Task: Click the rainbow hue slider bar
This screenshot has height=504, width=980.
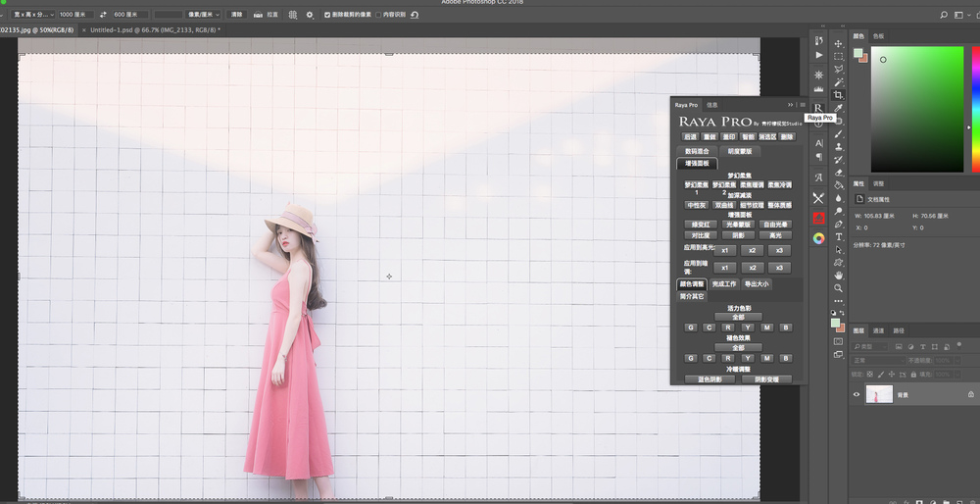Action: [976, 109]
